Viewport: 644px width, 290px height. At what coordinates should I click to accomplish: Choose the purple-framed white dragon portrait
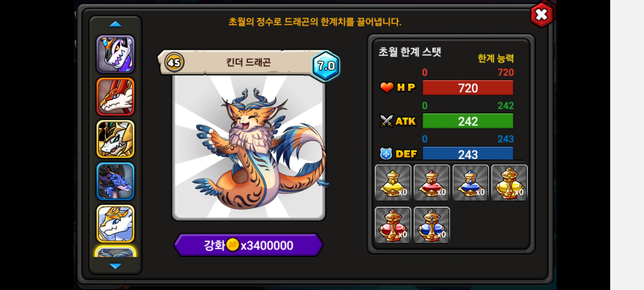[x=115, y=54]
